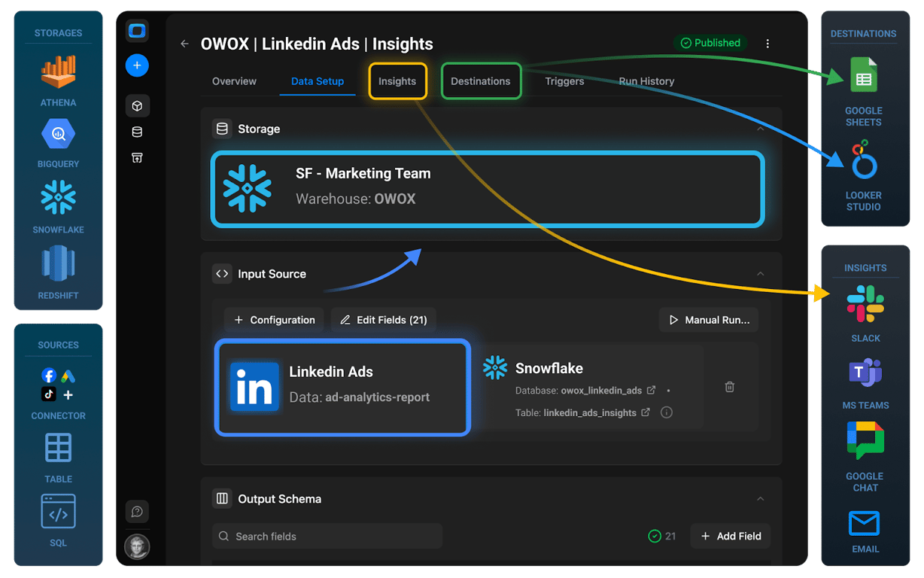Start a Manual Run
924x578 pixels.
(x=709, y=320)
